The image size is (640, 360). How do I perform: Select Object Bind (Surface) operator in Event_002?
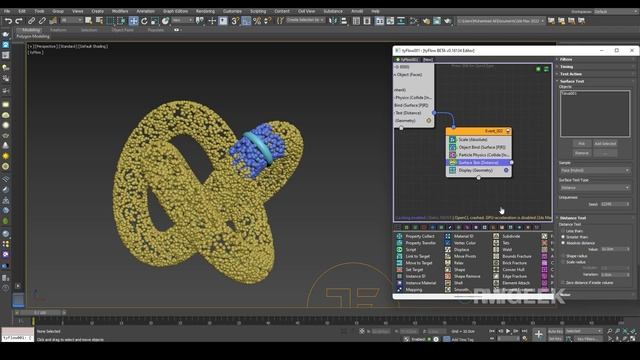478,147
